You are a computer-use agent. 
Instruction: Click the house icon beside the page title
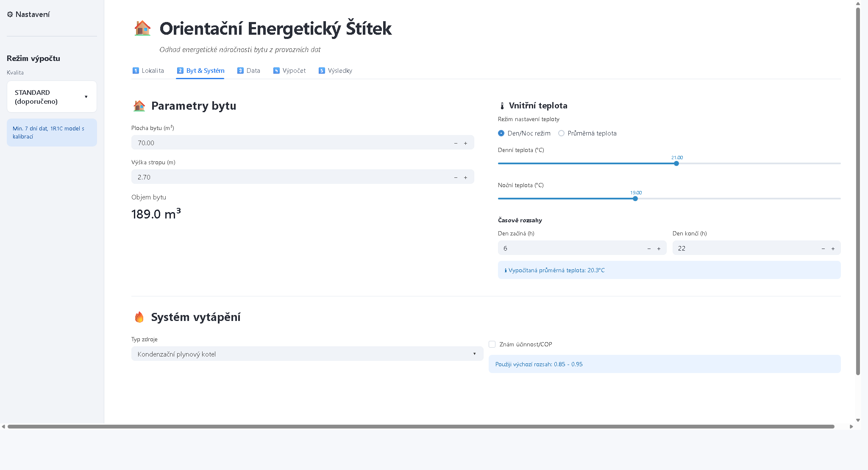click(142, 28)
